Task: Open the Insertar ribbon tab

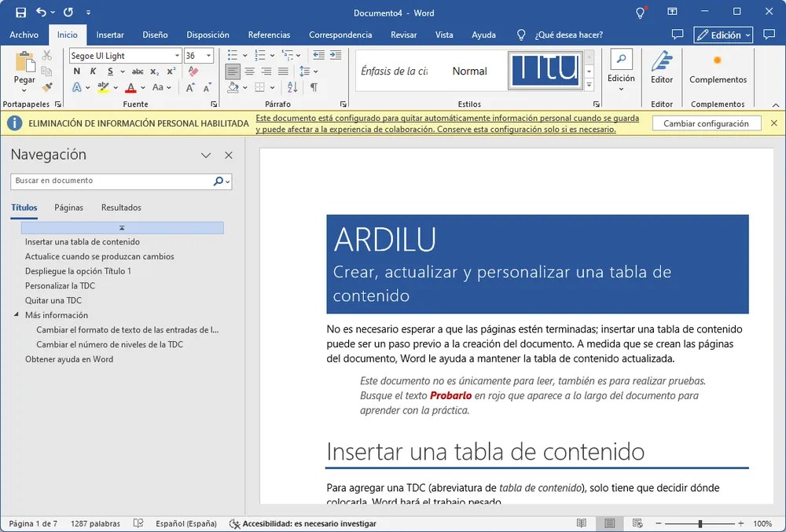Action: 110,35
